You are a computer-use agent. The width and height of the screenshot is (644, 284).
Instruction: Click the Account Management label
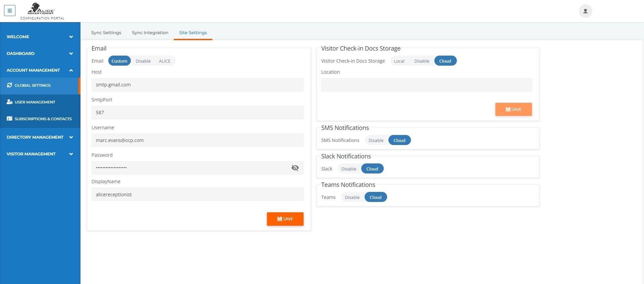click(x=33, y=70)
